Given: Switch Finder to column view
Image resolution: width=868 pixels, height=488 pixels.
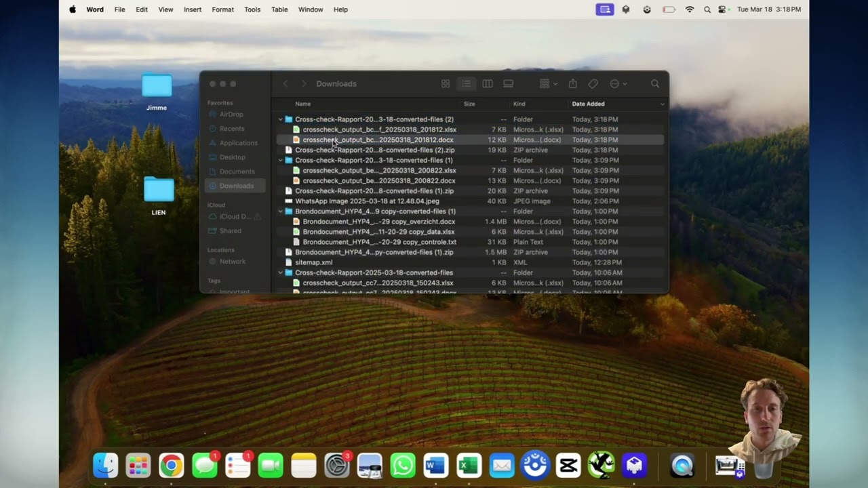Looking at the screenshot, I should (487, 83).
